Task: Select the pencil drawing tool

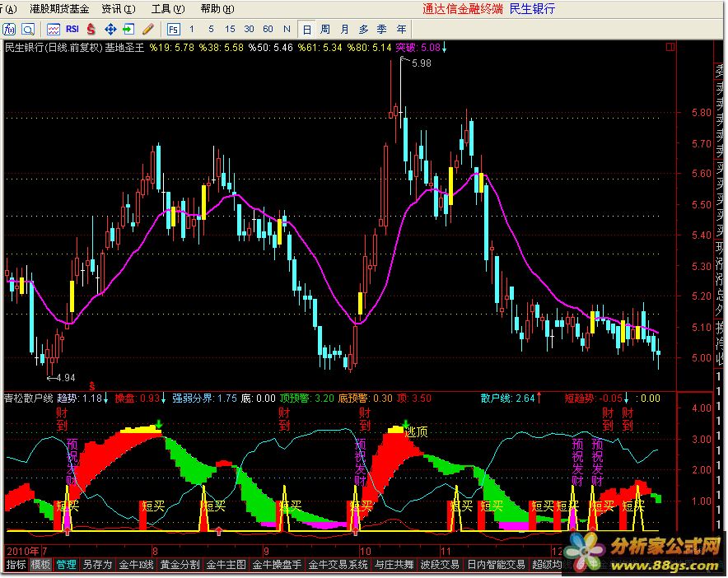Action: coord(148,30)
